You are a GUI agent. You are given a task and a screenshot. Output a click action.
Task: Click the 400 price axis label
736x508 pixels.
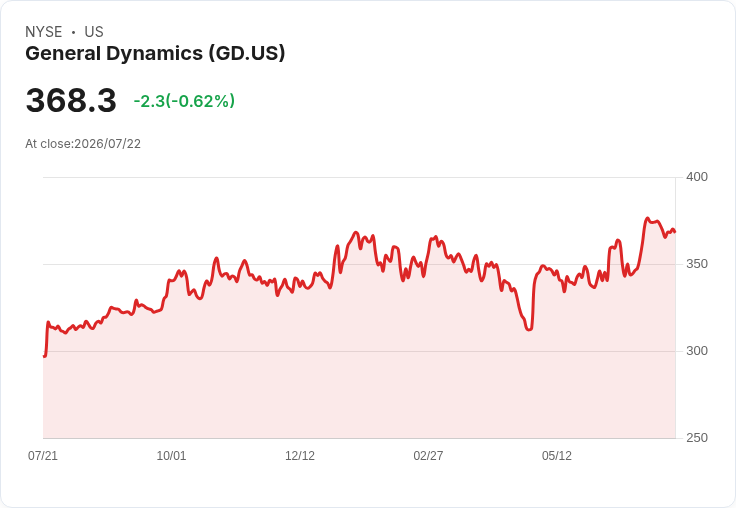coord(697,177)
